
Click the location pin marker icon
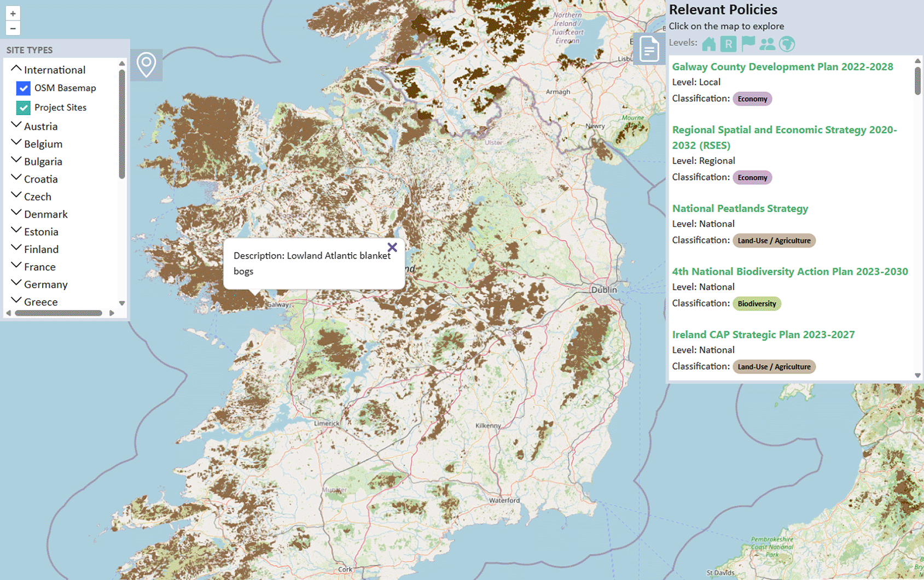[x=146, y=65]
